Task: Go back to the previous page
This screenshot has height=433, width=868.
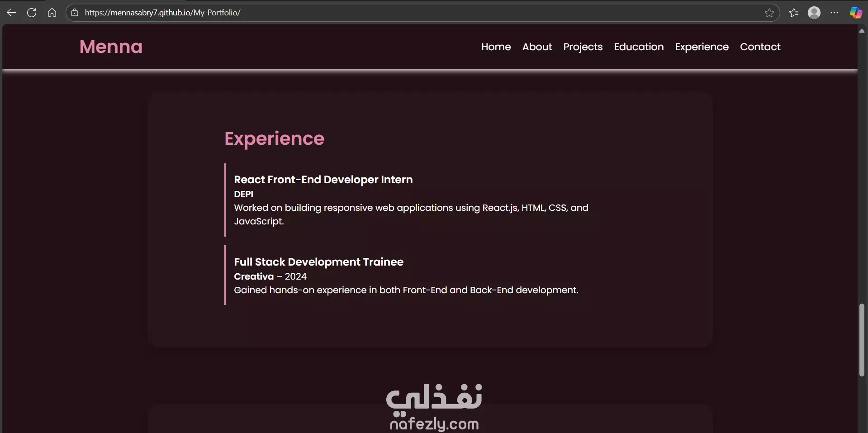Action: point(11,13)
